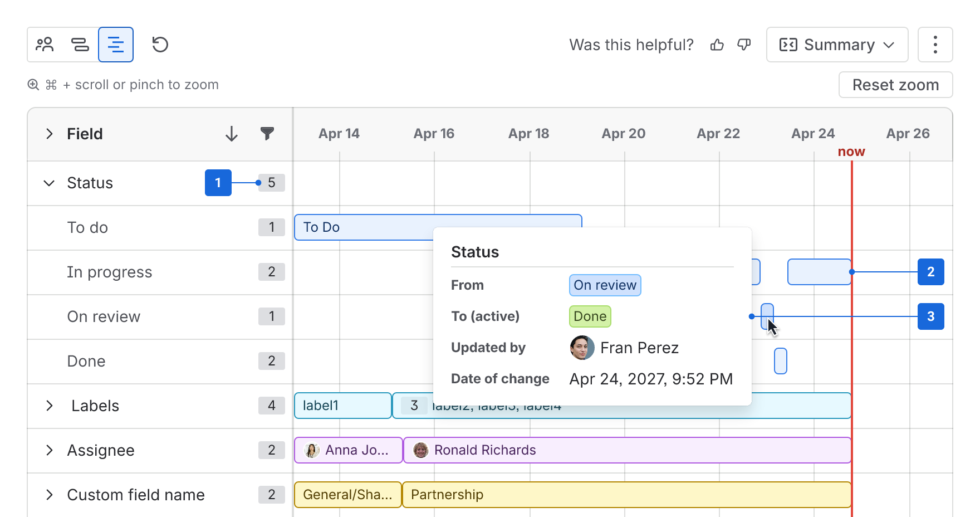Collapse the Status row
Screen dimensions: 980x517
point(49,183)
